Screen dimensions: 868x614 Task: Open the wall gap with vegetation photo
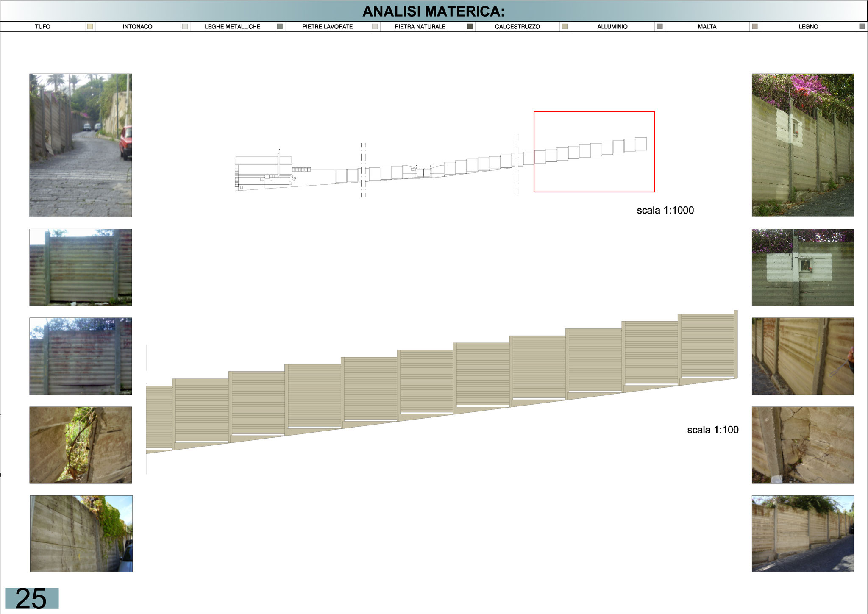(x=81, y=445)
